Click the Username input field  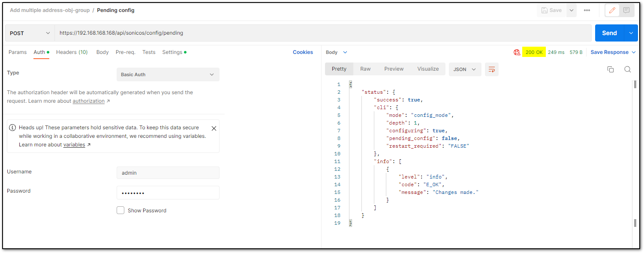pyautogui.click(x=168, y=173)
